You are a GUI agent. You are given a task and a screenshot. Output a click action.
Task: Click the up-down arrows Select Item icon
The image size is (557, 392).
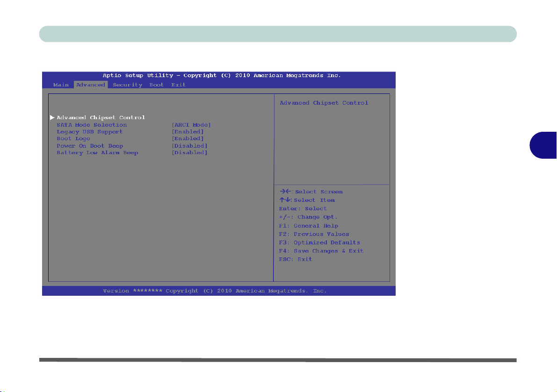tap(285, 200)
